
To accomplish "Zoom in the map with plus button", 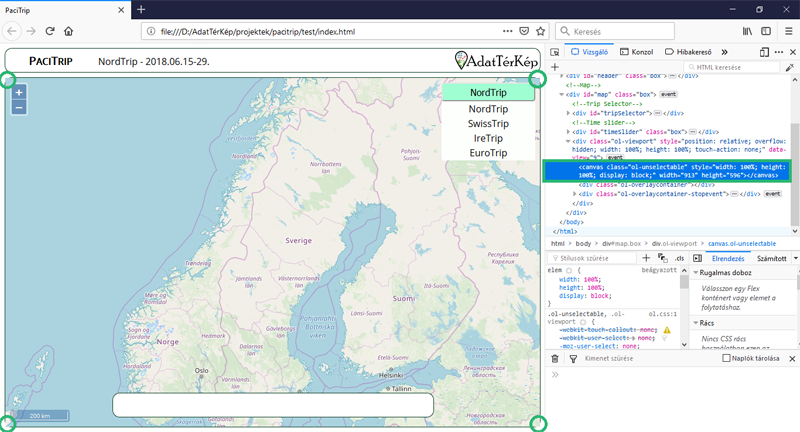I will pyautogui.click(x=19, y=93).
